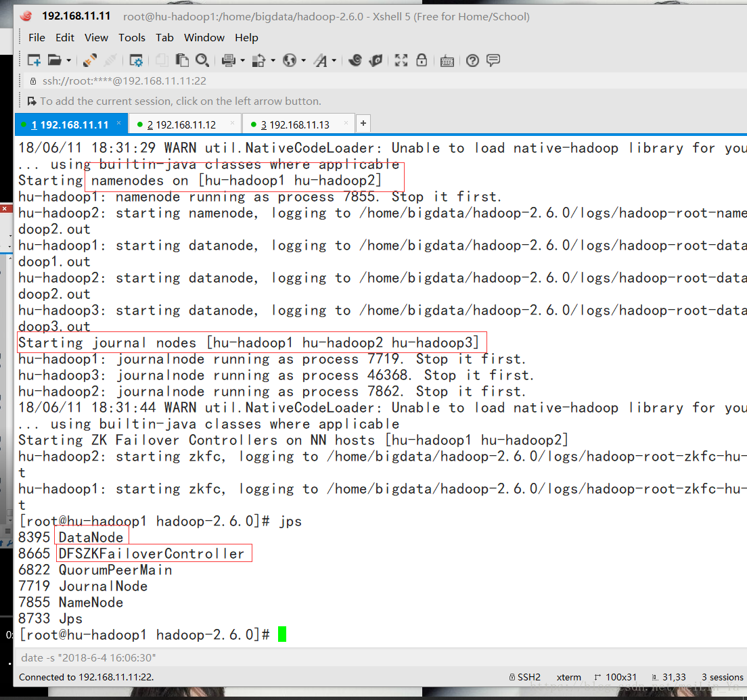Screen dimensions: 747x700
Task: Toggle the Full screen icon
Action: [x=401, y=60]
